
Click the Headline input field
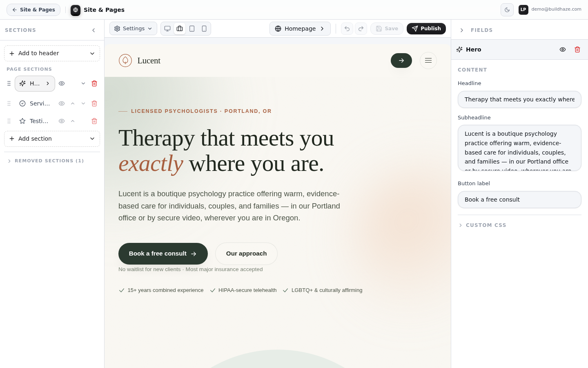click(x=519, y=99)
